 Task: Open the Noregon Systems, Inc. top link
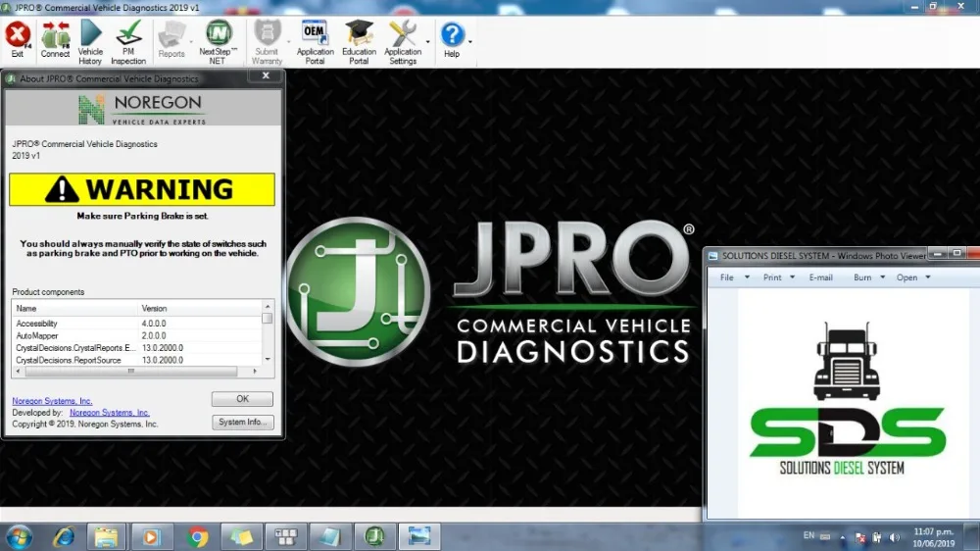52,401
